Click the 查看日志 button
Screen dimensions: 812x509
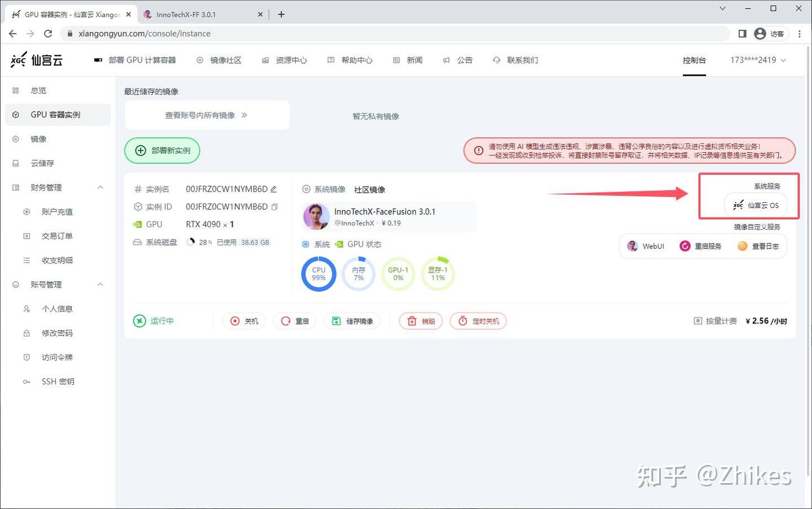(758, 246)
